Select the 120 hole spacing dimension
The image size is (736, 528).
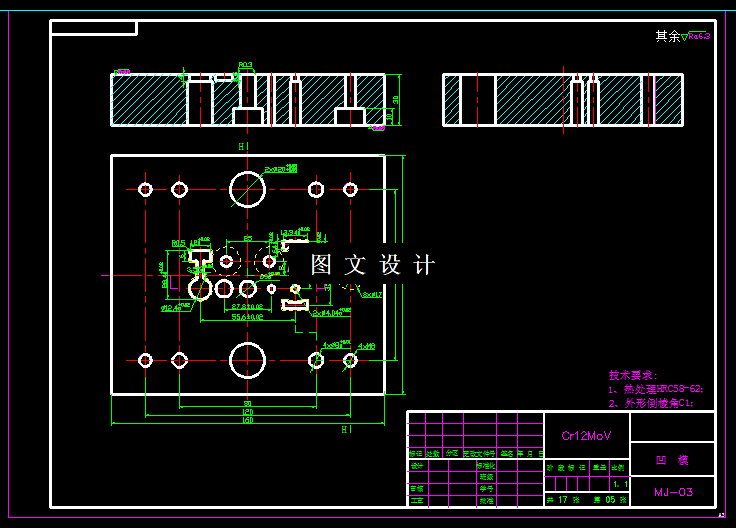click(247, 412)
